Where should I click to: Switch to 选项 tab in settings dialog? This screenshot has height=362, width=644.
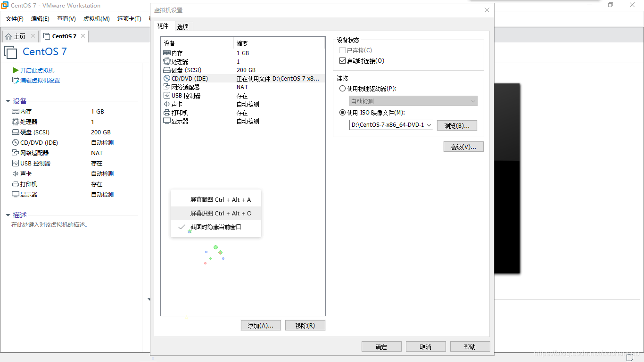click(183, 27)
